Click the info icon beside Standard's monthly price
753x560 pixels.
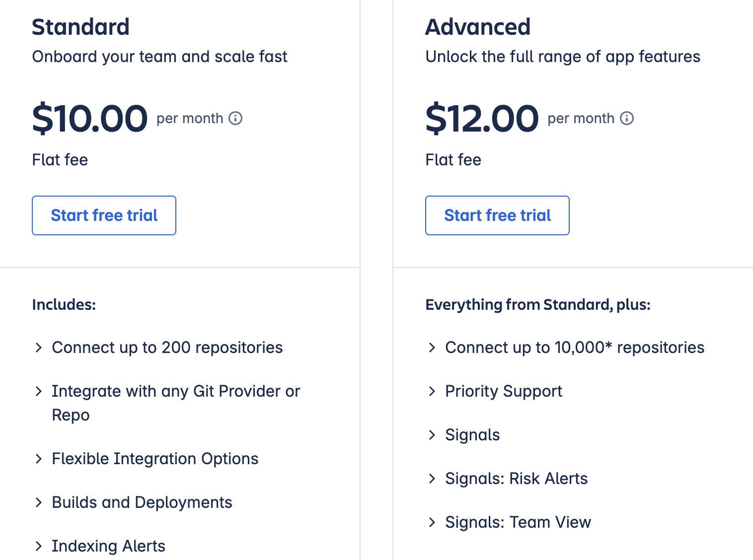click(236, 118)
